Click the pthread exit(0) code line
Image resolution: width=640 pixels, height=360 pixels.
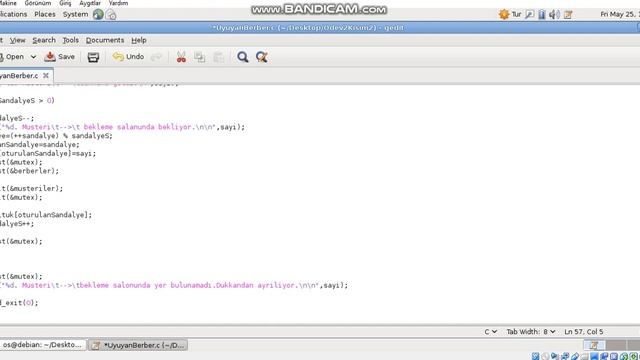point(19,303)
